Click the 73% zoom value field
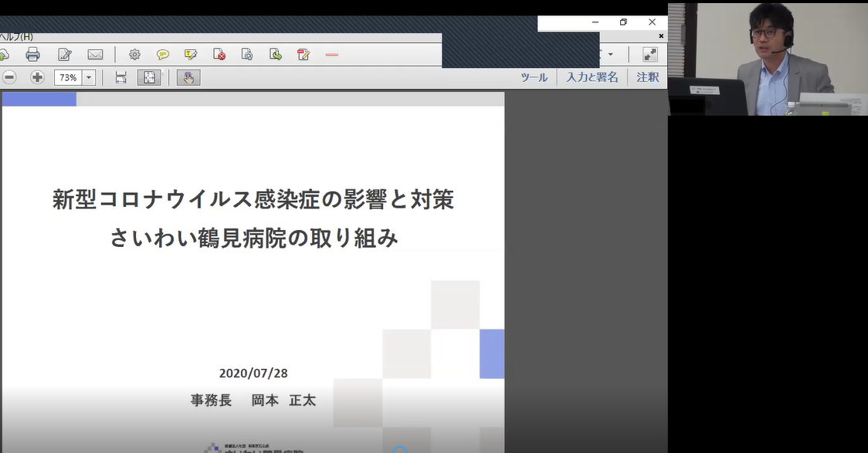 [x=68, y=77]
